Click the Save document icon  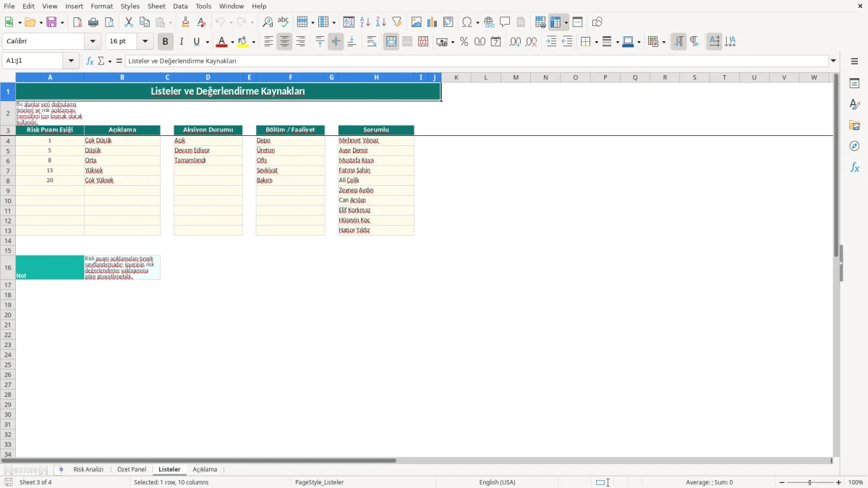tap(51, 22)
